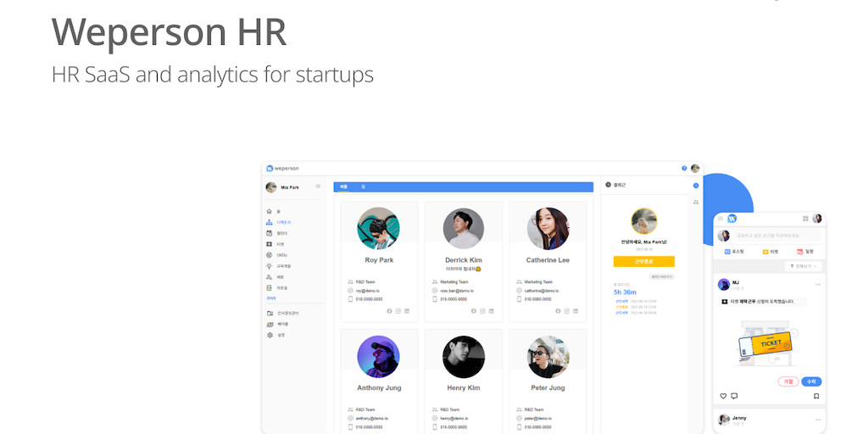Open the directory org-chart sidebar icon

(x=270, y=222)
